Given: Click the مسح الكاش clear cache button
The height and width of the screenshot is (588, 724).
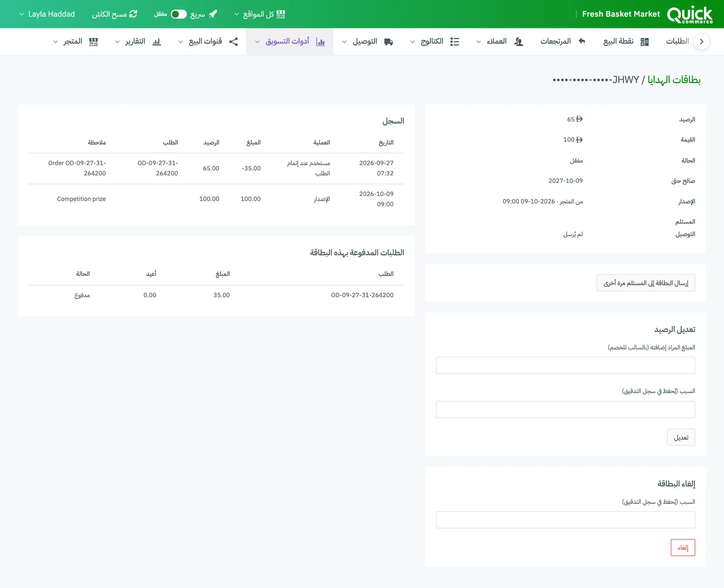Looking at the screenshot, I should pyautogui.click(x=114, y=14).
